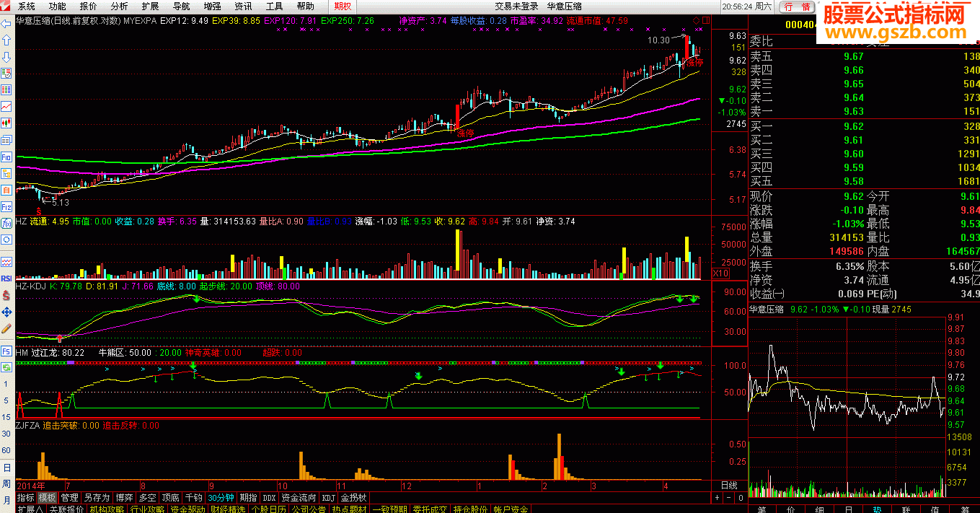Switch to the 模板 tab
Viewport: 980px width, 513px height.
pos(48,498)
